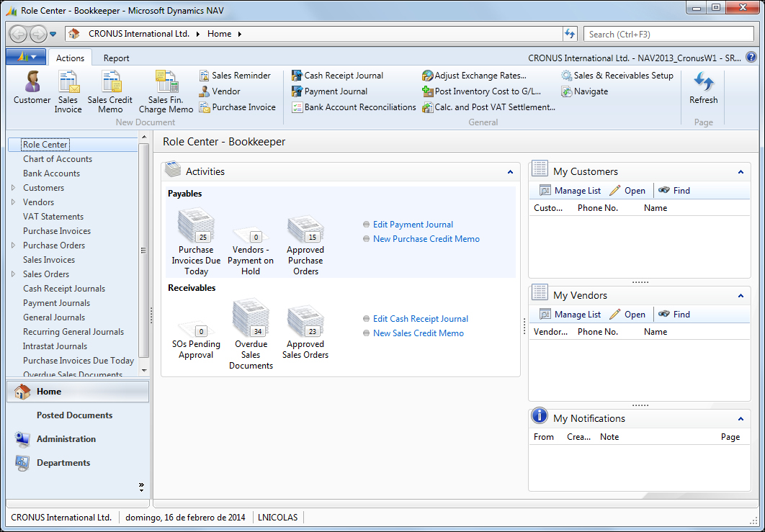This screenshot has width=765, height=532.
Task: Select Chart of Accounts in tree
Action: (x=58, y=159)
